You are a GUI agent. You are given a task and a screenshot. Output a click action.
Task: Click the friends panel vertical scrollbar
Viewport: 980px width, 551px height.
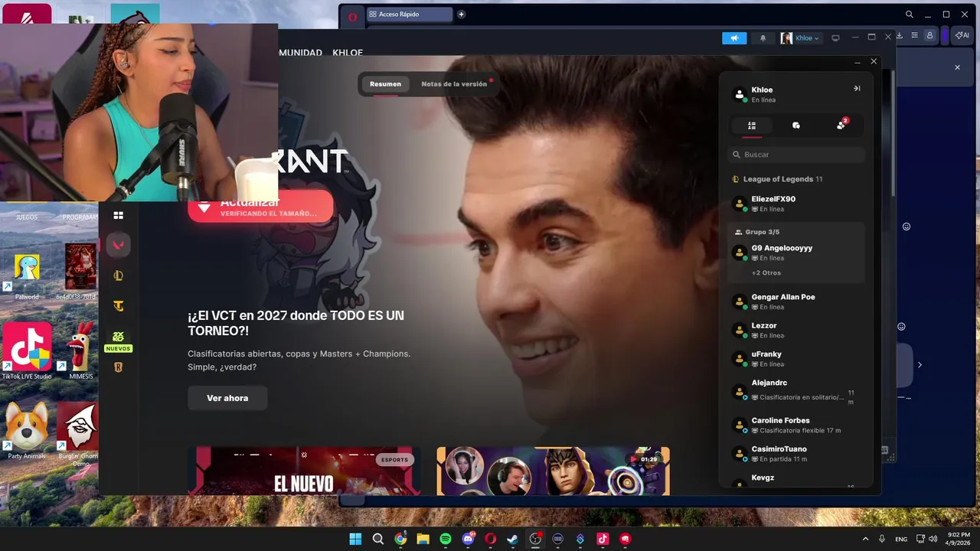pos(891,134)
